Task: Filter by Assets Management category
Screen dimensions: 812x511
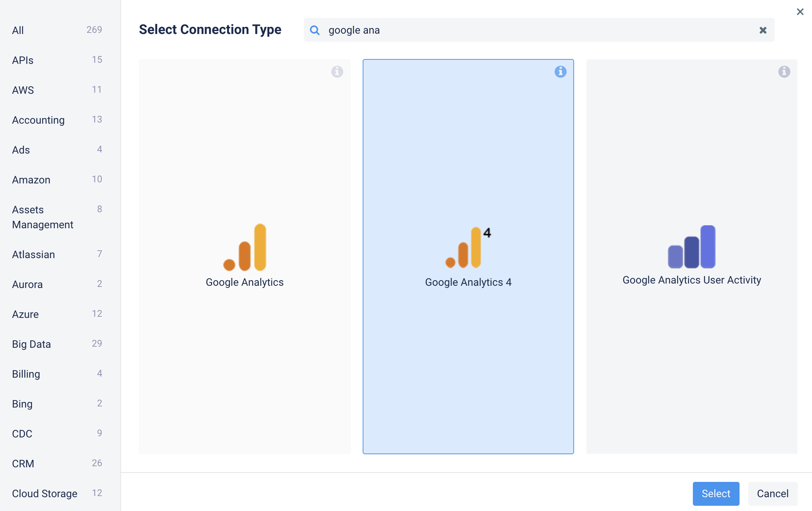Action: coord(57,217)
